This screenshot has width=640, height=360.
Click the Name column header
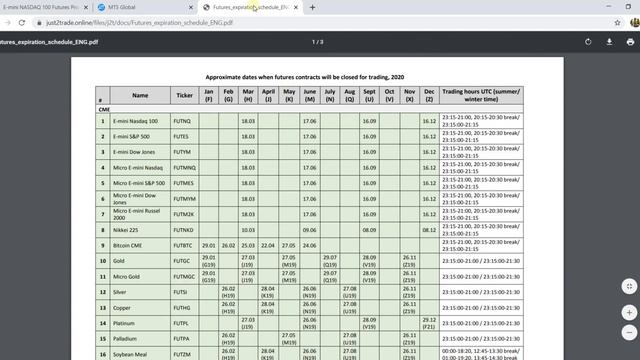[x=140, y=96]
